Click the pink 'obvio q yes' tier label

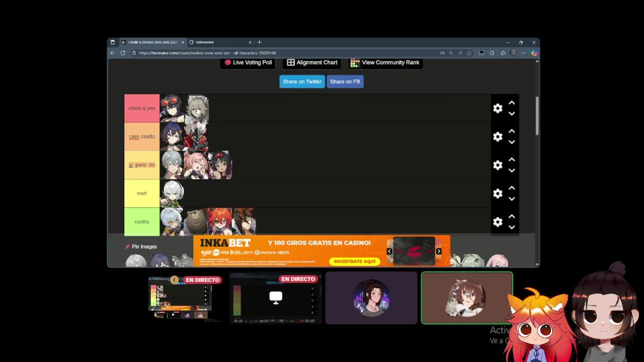tap(142, 108)
